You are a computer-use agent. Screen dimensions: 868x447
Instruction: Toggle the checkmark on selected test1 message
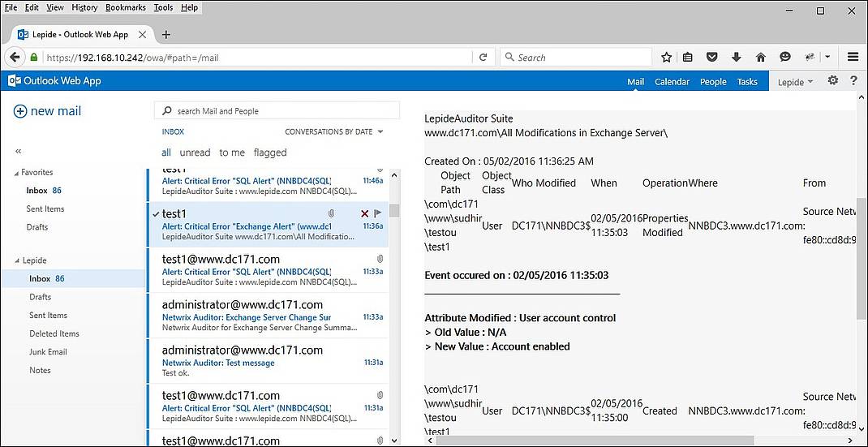(156, 213)
